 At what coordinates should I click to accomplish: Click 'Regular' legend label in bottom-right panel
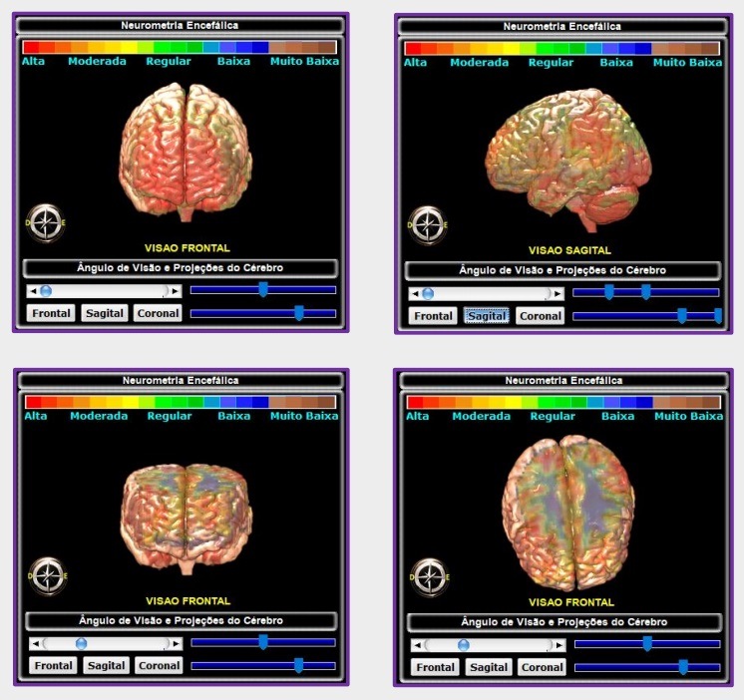553,417
